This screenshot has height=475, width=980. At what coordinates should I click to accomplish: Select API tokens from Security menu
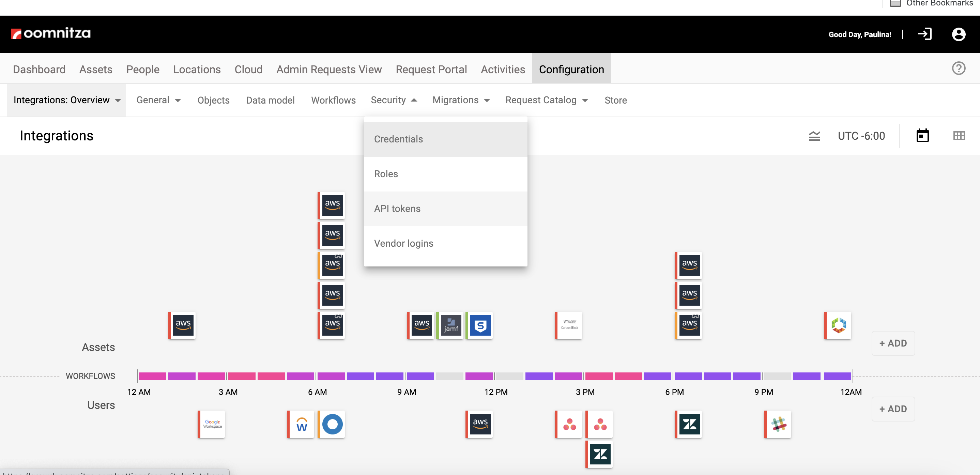(x=397, y=209)
